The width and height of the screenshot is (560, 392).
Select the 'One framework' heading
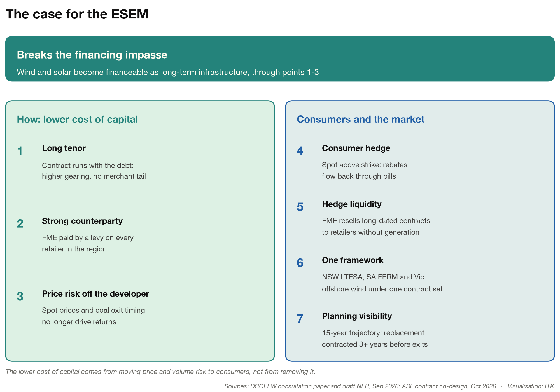click(353, 260)
